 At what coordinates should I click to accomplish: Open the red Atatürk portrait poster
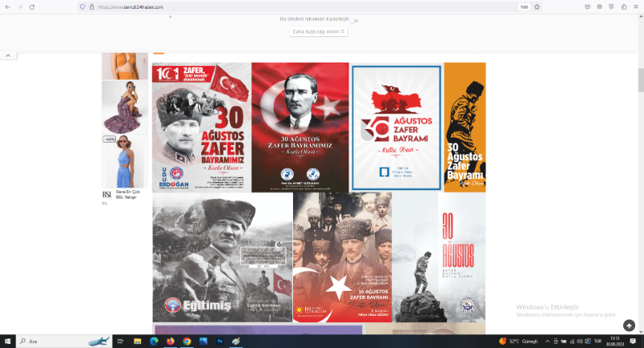[299, 127]
